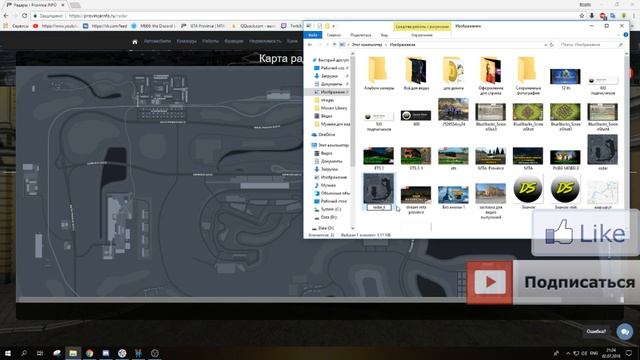Expand the address bar history dropdown

point(545,44)
